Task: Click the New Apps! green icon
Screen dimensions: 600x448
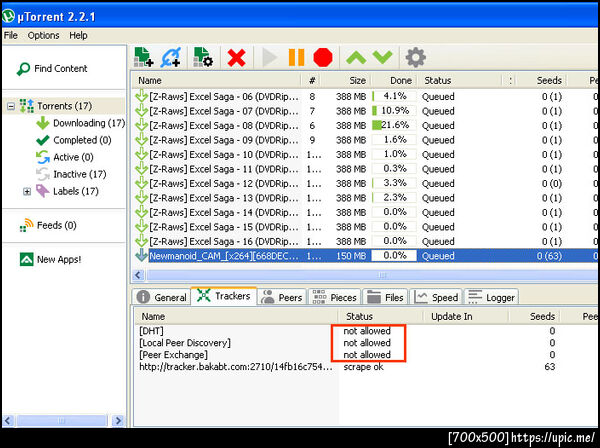Action: (26, 259)
